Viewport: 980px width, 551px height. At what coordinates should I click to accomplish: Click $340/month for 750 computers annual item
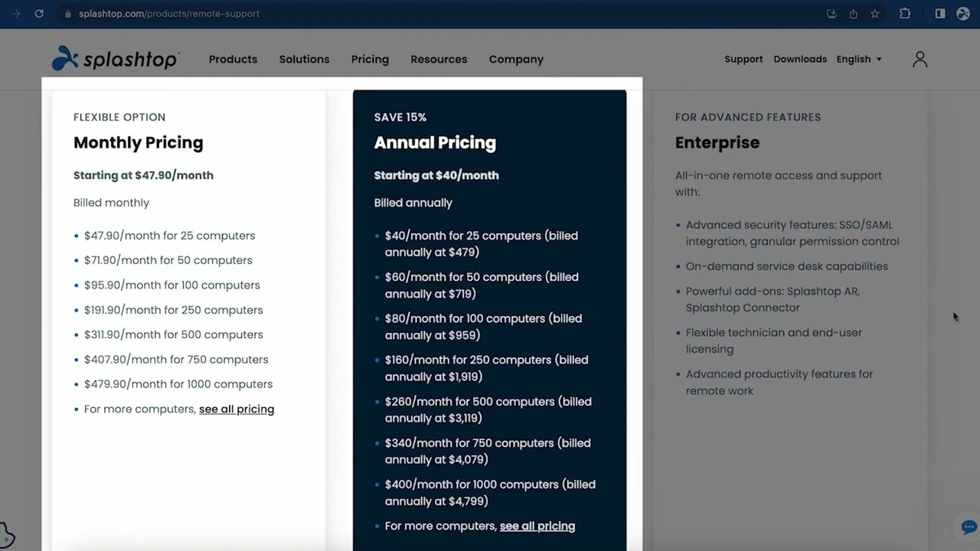coord(488,451)
